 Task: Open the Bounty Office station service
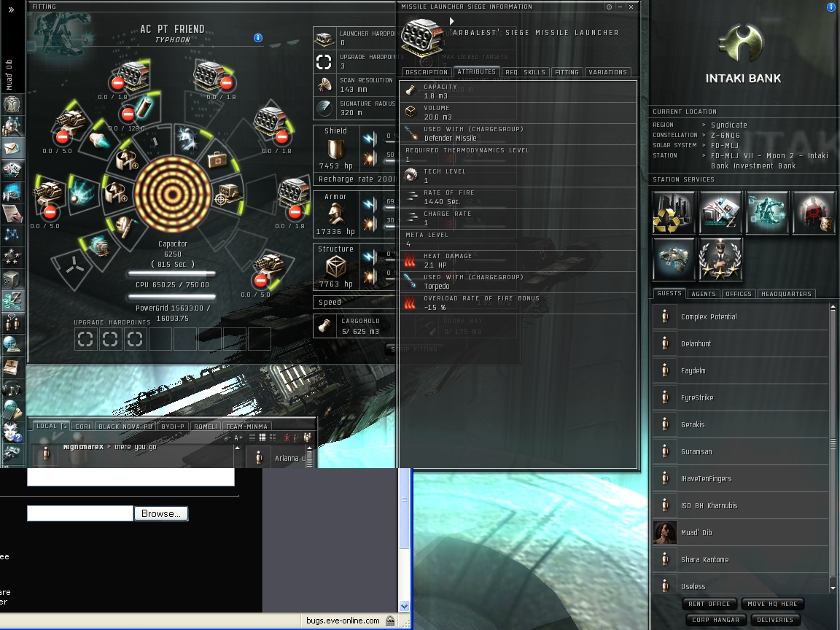[813, 213]
